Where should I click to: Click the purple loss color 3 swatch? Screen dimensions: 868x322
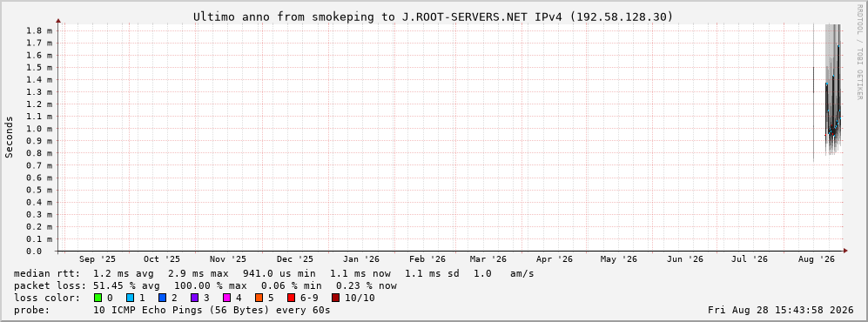coord(194,298)
